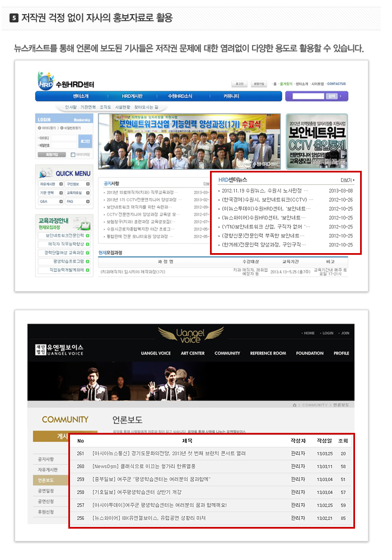Open the 수원HRD소식 menu
Viewport: 392px width, 560px height.
click(x=180, y=96)
